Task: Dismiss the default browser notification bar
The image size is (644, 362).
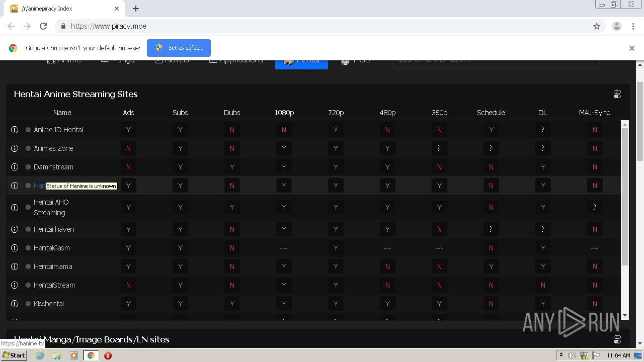Action: point(632,48)
